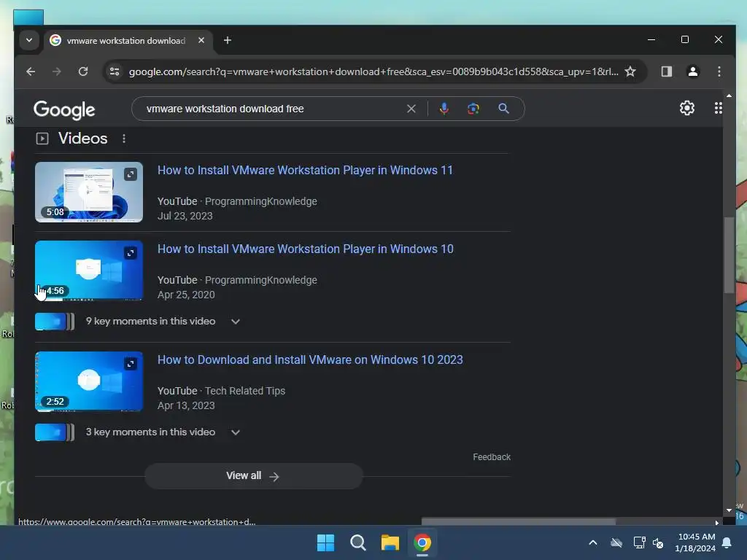Show hidden system tray icons
This screenshot has width=747, height=560.
[x=592, y=542]
